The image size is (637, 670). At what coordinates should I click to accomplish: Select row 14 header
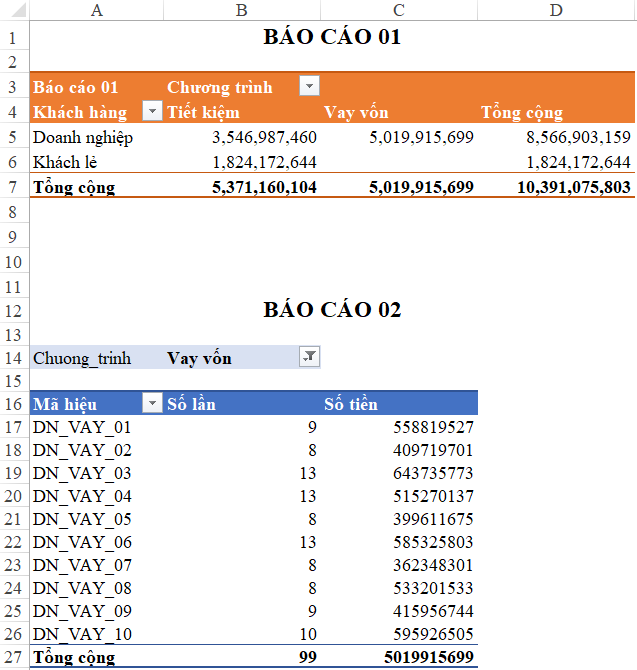[13, 358]
